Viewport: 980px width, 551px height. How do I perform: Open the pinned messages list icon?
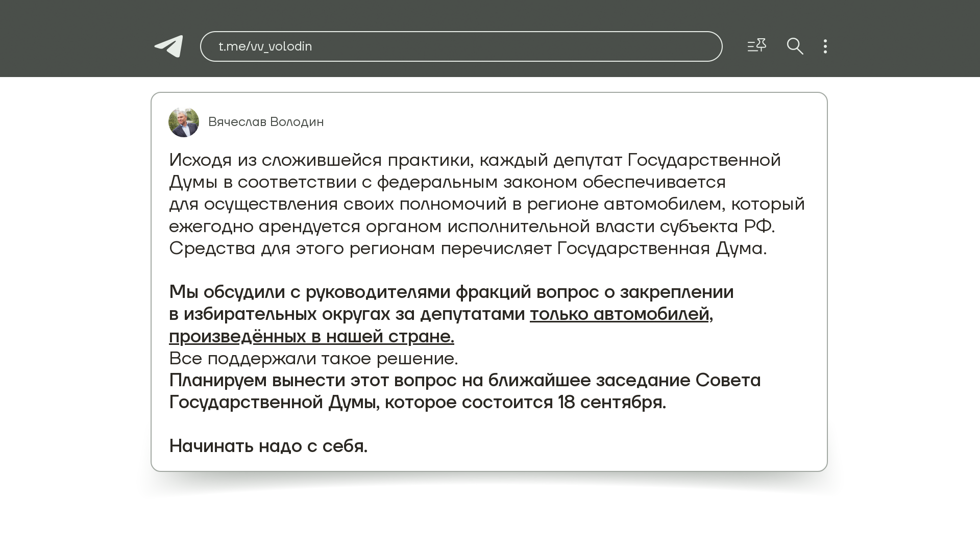[x=756, y=46]
